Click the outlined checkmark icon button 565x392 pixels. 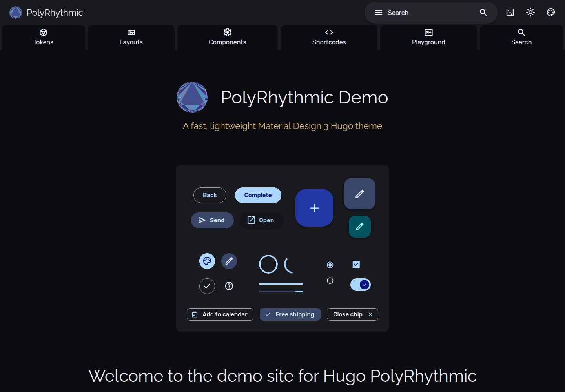click(207, 286)
